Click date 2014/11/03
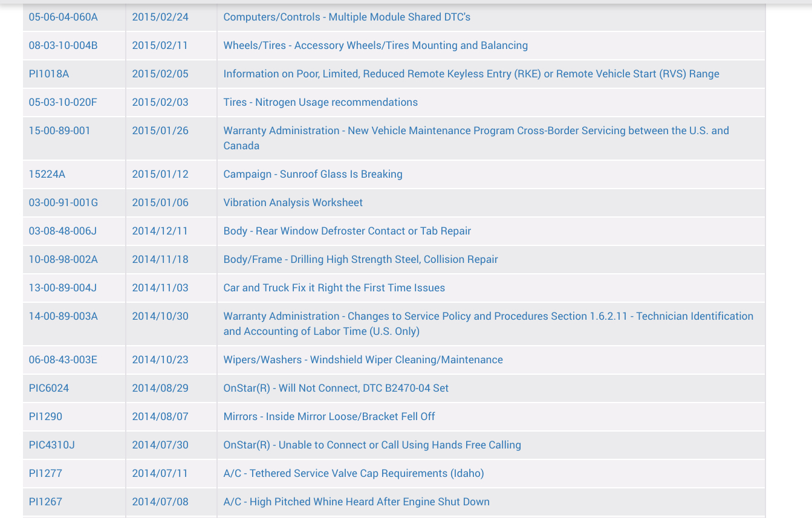Screen dimensions: 812x518 [160, 288]
